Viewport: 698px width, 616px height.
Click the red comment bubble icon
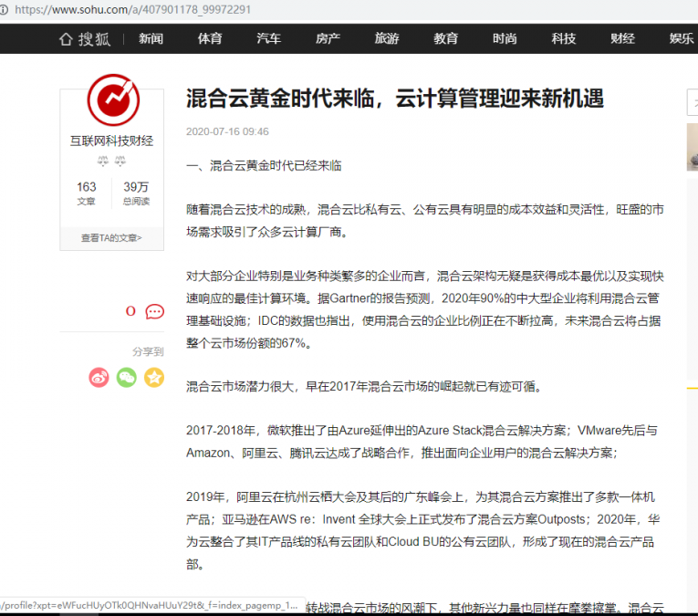point(155,311)
